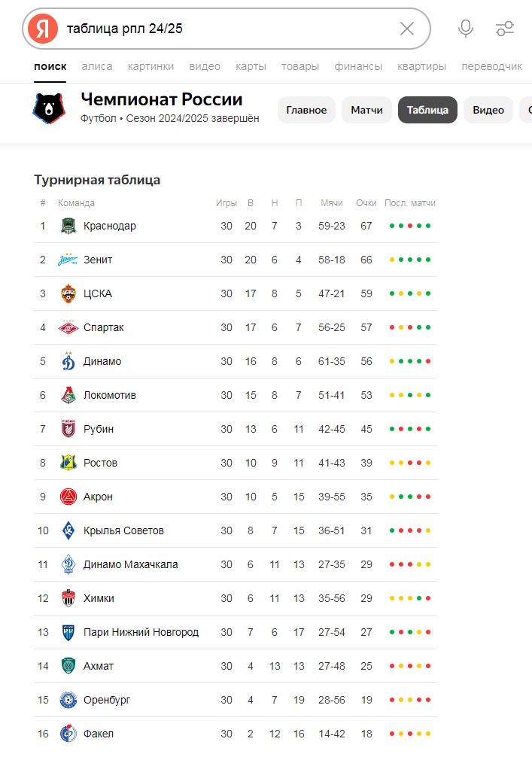Click the Zenit club logo
Viewport: 532px width, 769px height.
[x=68, y=260]
